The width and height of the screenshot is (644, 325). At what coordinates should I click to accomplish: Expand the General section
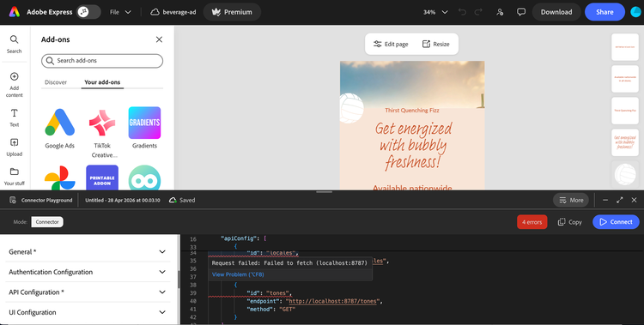click(x=88, y=251)
